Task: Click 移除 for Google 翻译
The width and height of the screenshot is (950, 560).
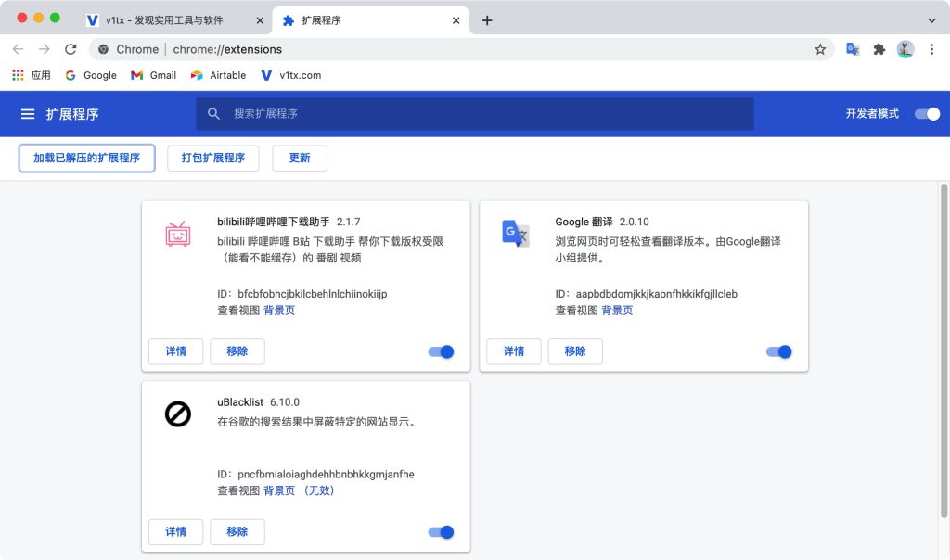Action: click(x=575, y=351)
